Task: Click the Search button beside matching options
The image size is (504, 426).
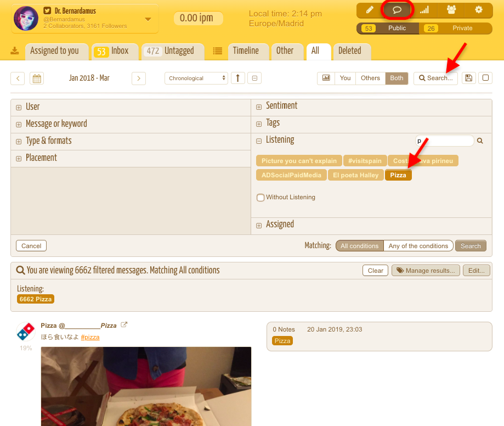Action: coord(471,246)
